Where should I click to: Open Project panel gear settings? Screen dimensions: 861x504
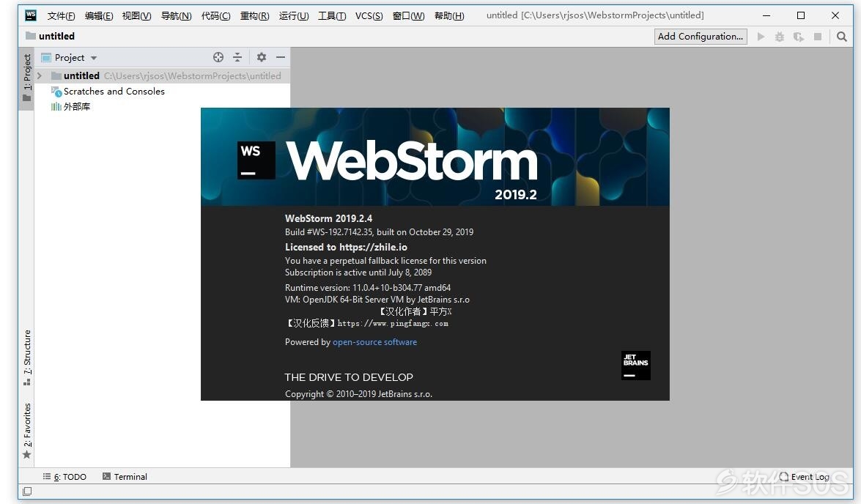tap(262, 57)
